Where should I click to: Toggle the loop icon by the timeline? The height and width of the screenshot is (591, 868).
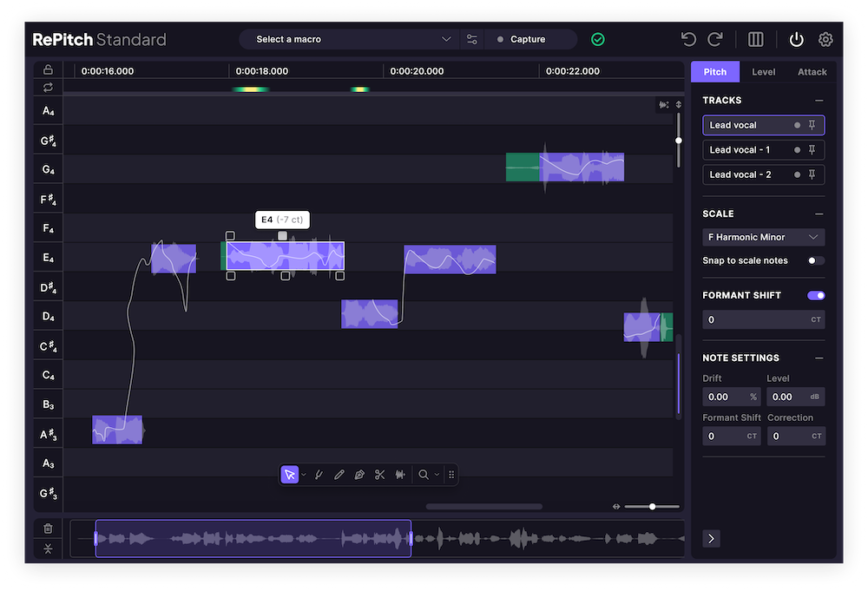(48, 87)
